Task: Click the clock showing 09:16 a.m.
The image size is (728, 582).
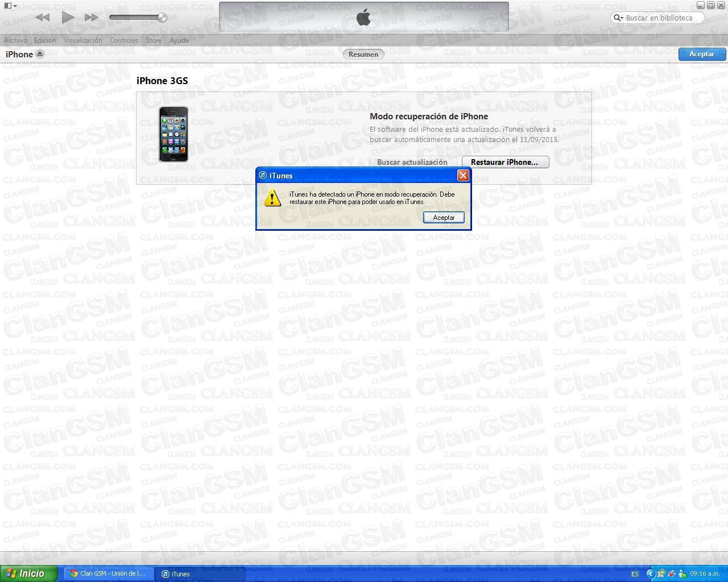Action: pyautogui.click(x=705, y=574)
